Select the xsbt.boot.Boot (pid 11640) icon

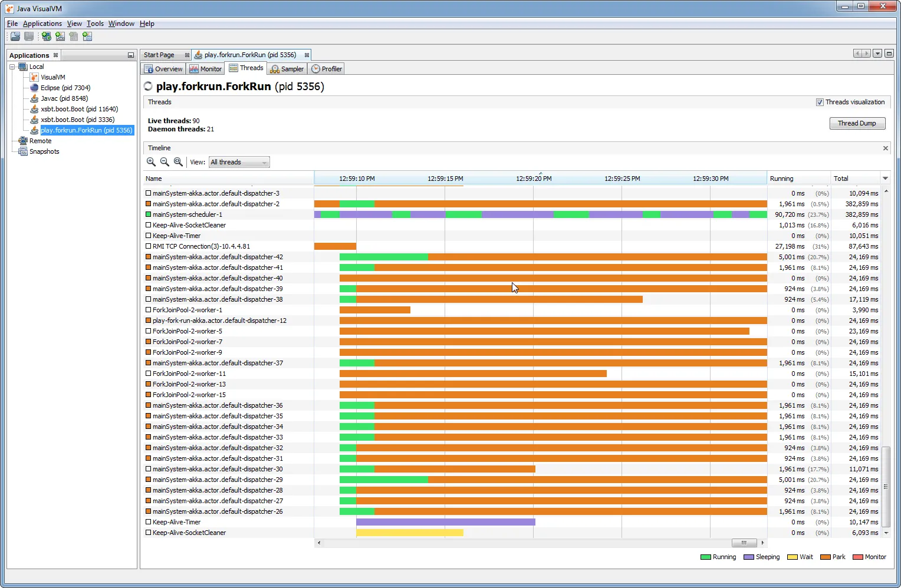[34, 109]
